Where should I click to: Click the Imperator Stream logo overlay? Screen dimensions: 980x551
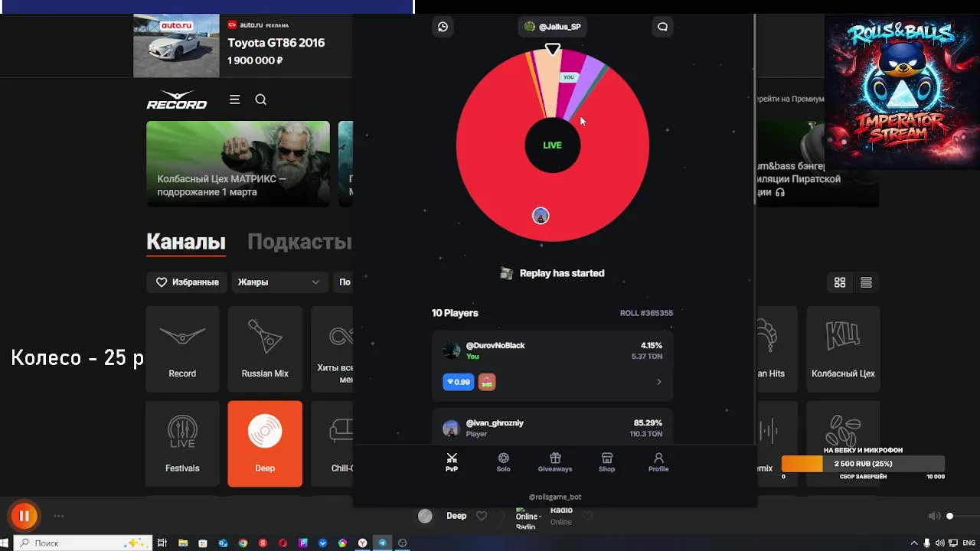pyautogui.click(x=902, y=92)
